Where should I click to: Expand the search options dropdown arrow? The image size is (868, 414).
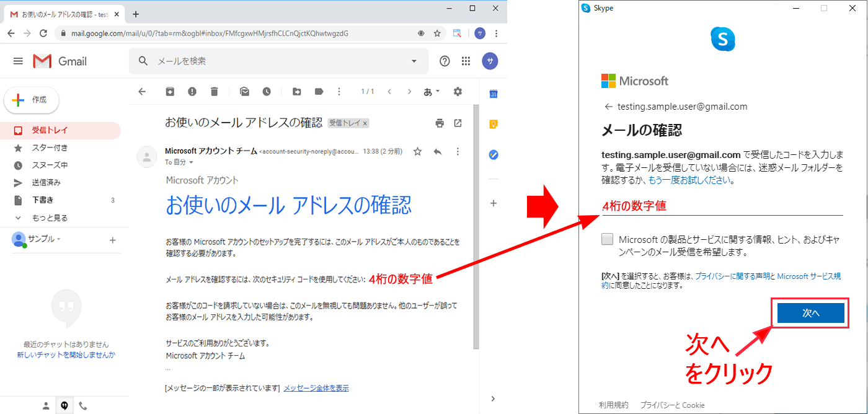tap(414, 61)
